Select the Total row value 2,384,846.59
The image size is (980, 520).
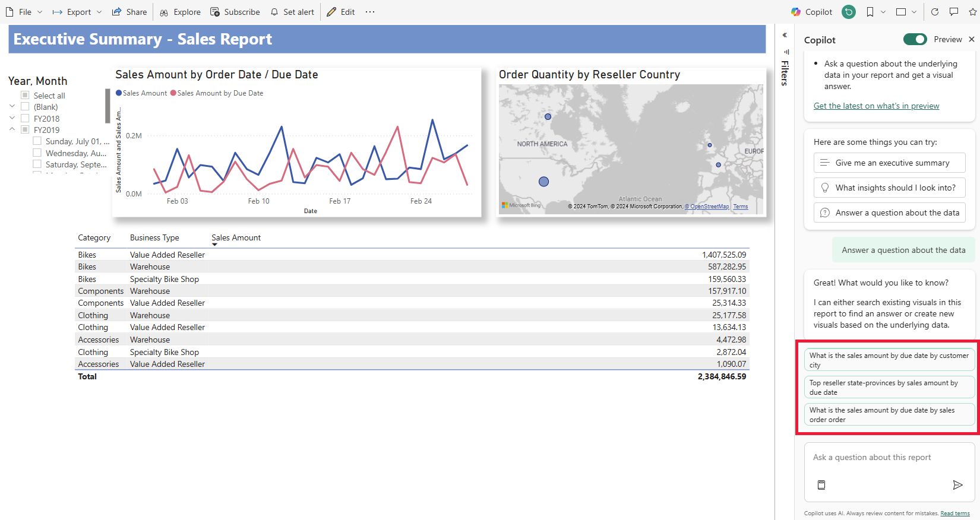(722, 376)
